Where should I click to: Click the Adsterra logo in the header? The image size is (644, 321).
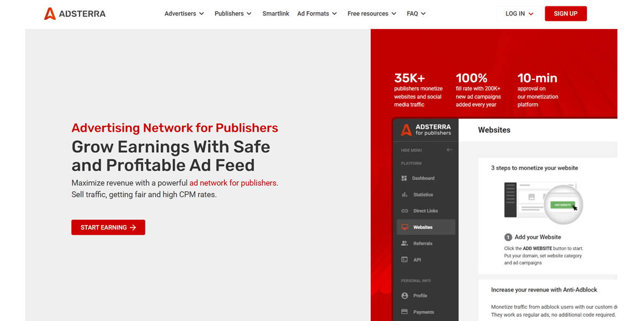coord(75,13)
